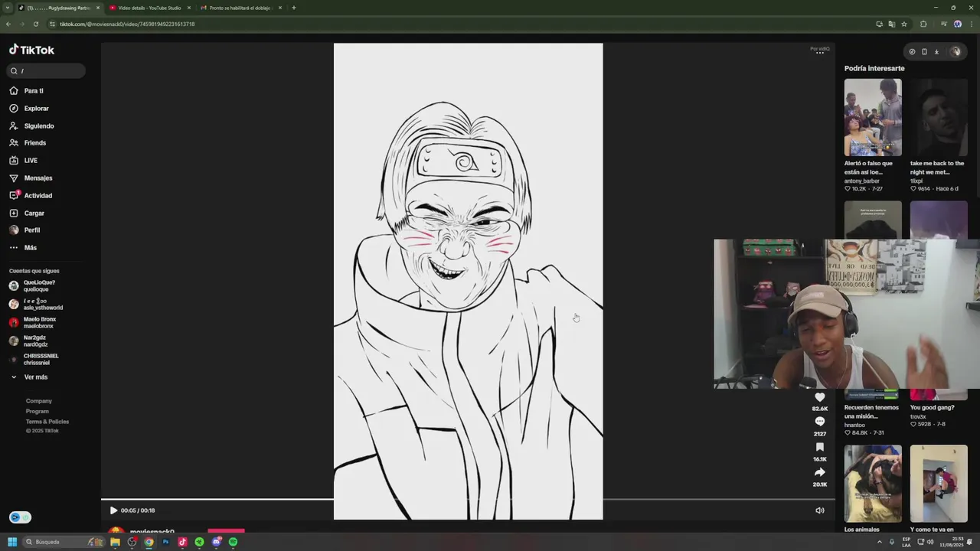Show hidden system tray icons
Viewport: 980px width, 551px height.
(x=879, y=542)
